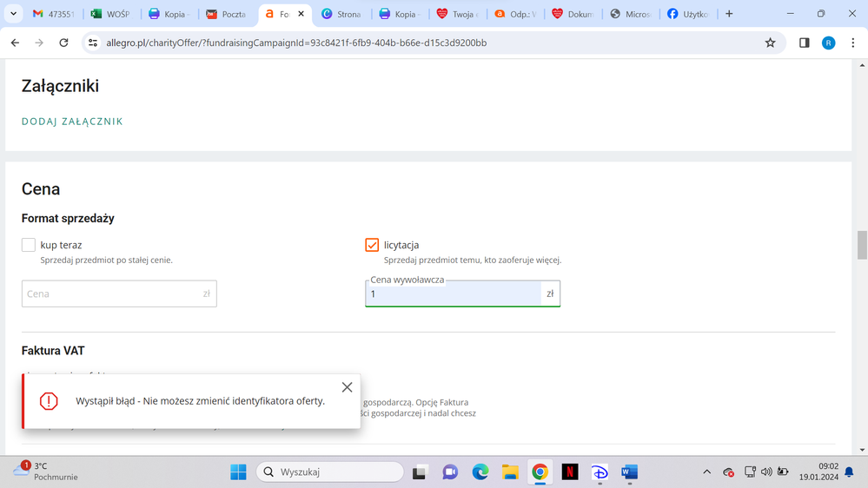Go back to previous page
The width and height of the screenshot is (868, 488).
tap(15, 43)
